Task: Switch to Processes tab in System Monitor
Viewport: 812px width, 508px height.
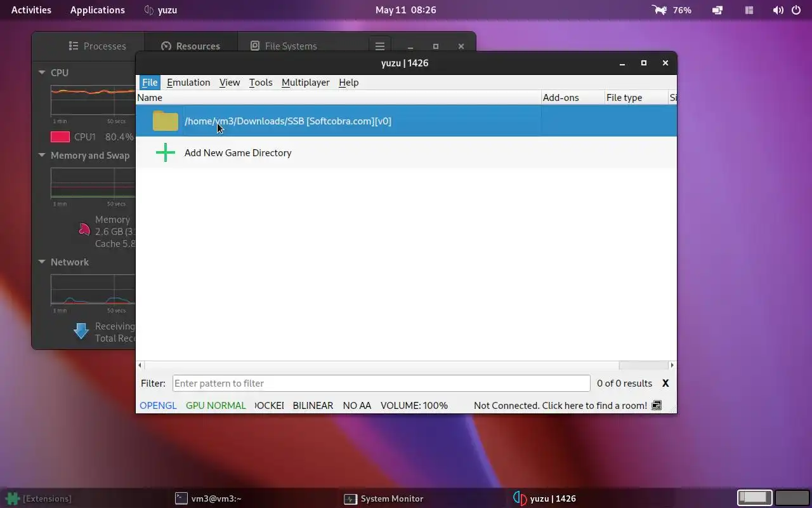Action: coord(97,46)
